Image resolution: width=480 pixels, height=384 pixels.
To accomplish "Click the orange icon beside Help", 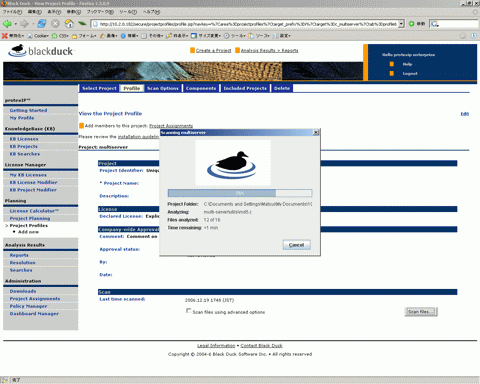I will 392,64.
